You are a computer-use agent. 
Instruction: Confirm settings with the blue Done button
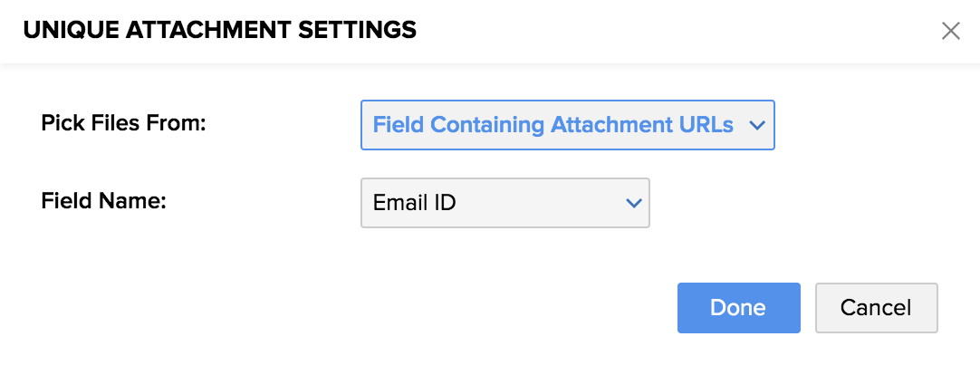point(738,308)
